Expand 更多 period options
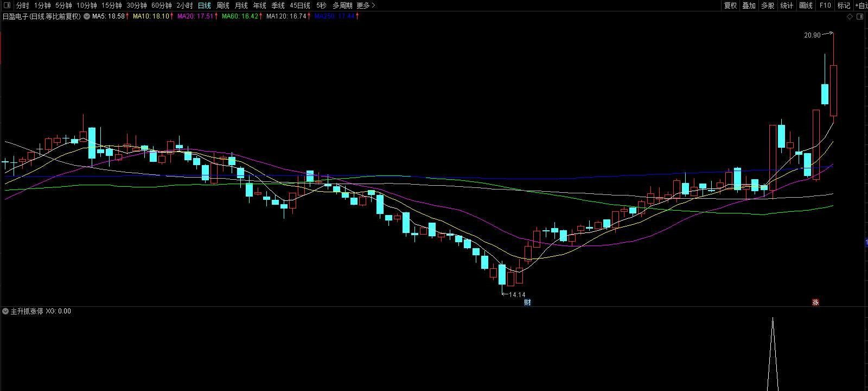868x391 pixels. coord(366,5)
